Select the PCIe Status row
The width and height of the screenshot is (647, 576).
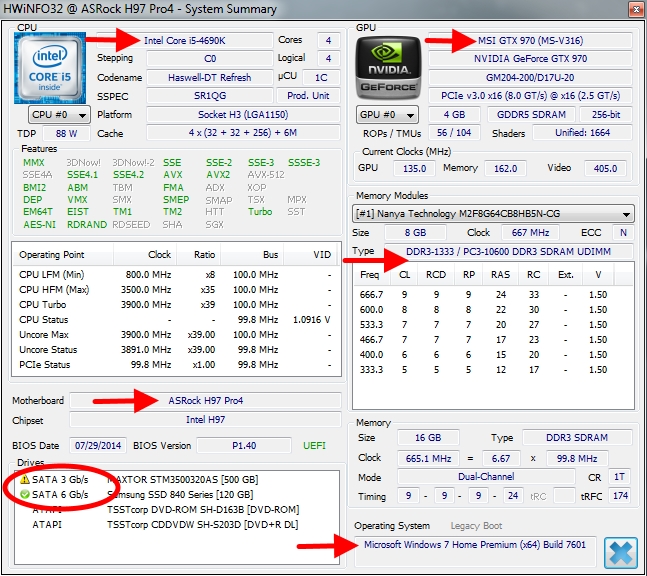coord(176,365)
